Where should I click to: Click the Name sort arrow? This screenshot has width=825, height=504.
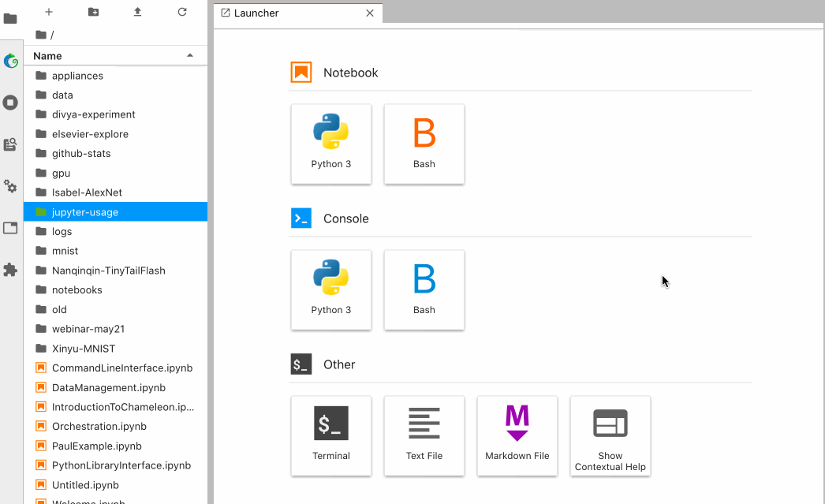[190, 55]
